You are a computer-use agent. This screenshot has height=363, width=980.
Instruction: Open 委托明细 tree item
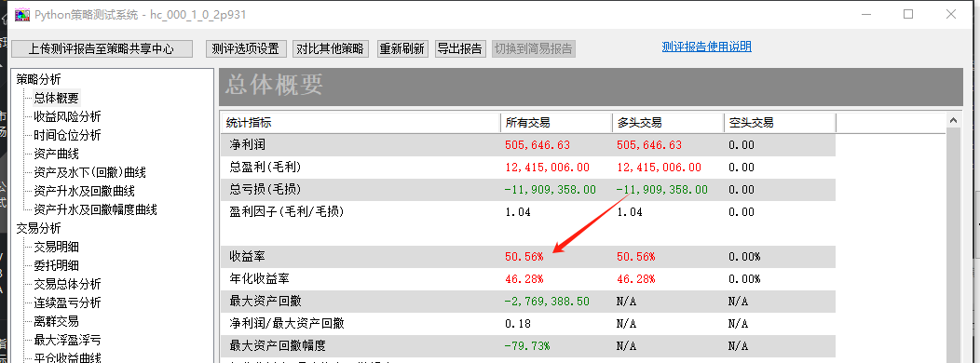[x=56, y=265]
